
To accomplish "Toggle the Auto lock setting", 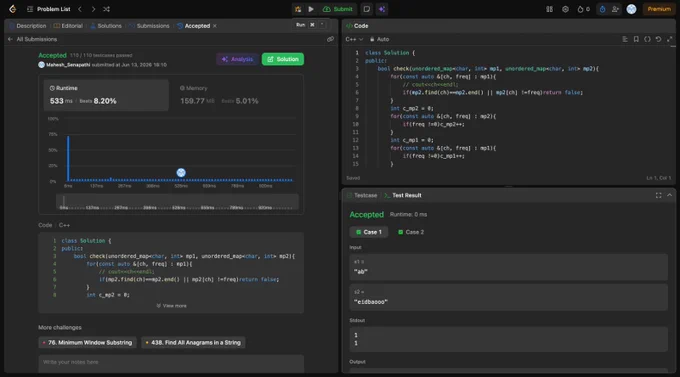I will coord(379,39).
